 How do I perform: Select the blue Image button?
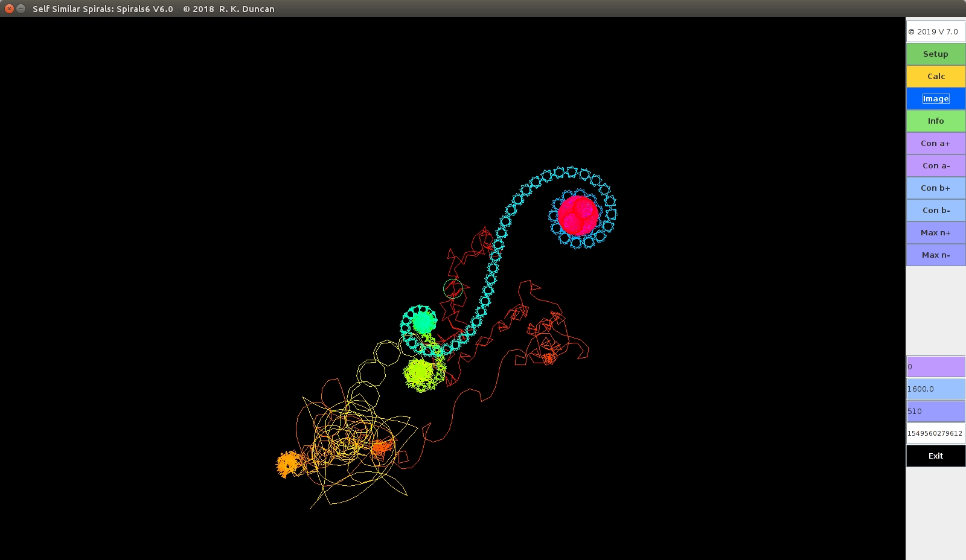(x=935, y=98)
